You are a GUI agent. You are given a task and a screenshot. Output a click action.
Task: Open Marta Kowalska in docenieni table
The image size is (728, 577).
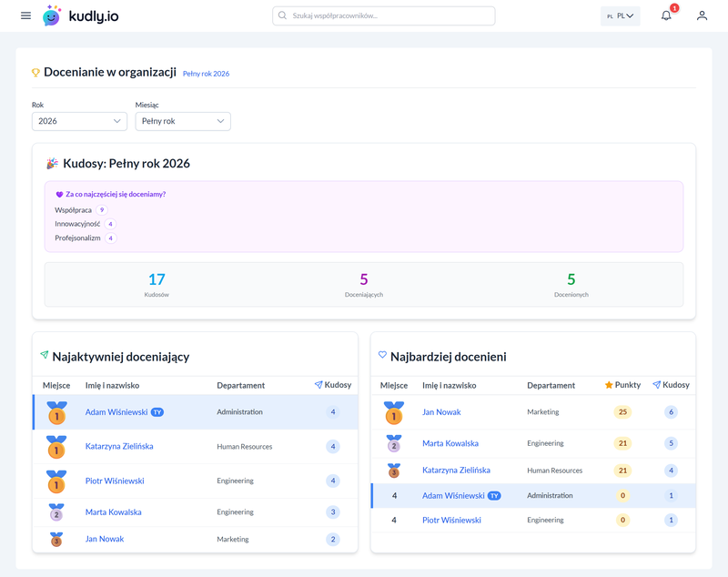(x=450, y=443)
